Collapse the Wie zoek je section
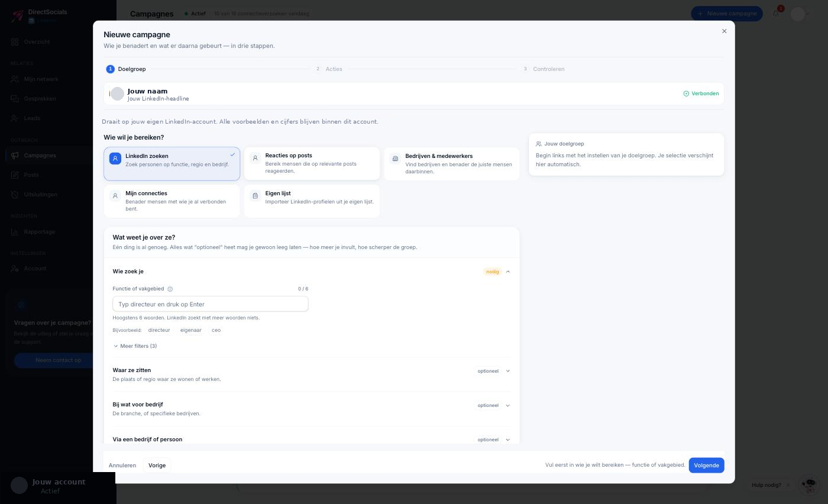Screen dimensions: 828x504 tap(508, 272)
